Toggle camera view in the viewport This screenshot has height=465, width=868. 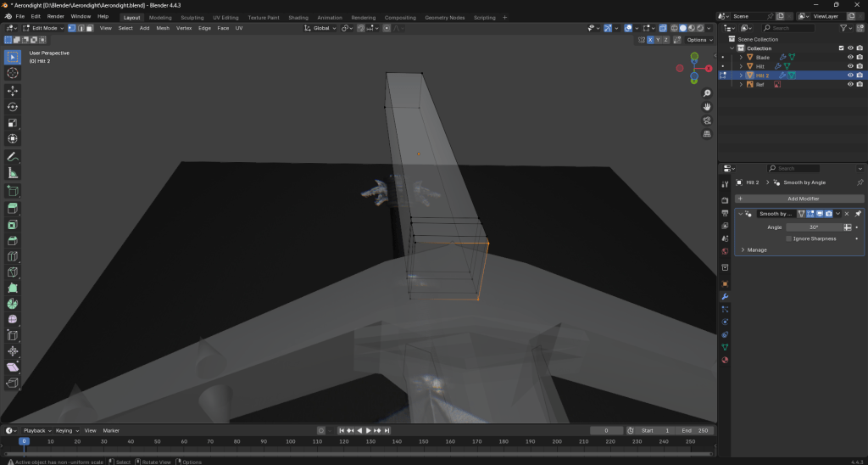(707, 120)
